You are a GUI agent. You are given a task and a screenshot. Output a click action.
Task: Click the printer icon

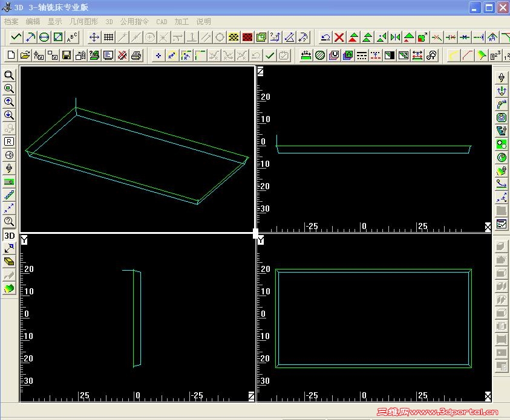pos(136,55)
